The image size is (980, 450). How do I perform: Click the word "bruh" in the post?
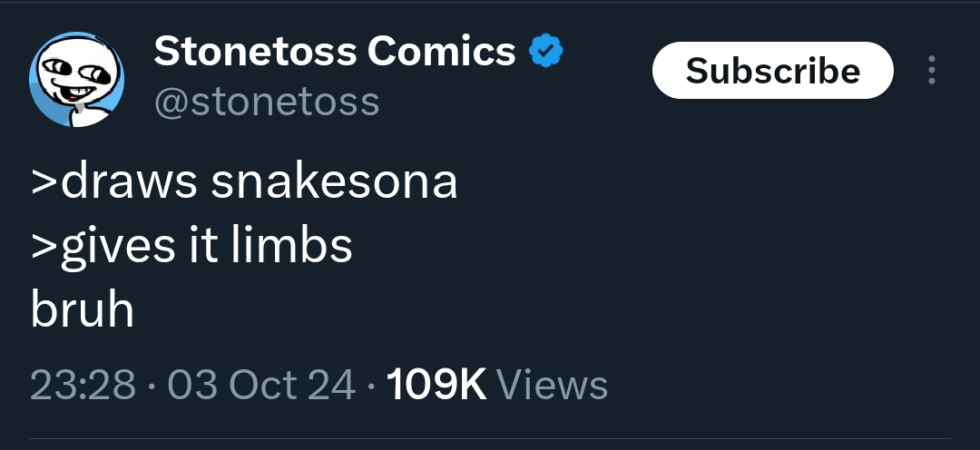coord(83,310)
